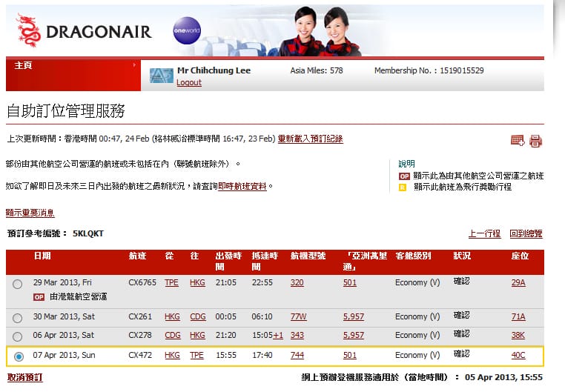This screenshot has width=565, height=392.
Task: Open aircraft type 320 link
Action: (x=297, y=282)
